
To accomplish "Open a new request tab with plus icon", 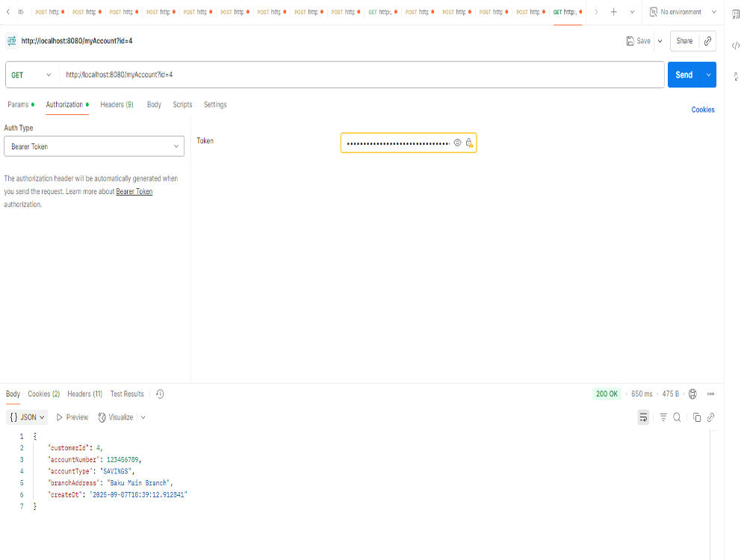I will point(613,12).
